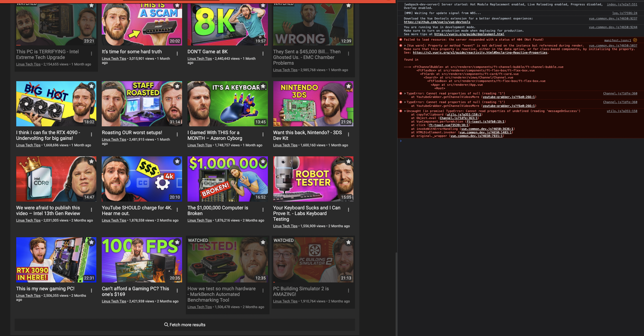Open the vuejs.org/guide/deployment.html console link
Screen dimensions: 644x336
coord(469,34)
